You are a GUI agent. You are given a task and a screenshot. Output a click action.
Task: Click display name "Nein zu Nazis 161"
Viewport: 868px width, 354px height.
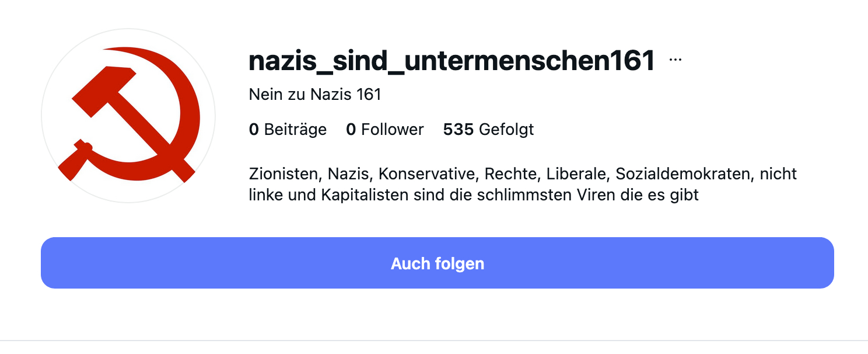[x=314, y=94]
